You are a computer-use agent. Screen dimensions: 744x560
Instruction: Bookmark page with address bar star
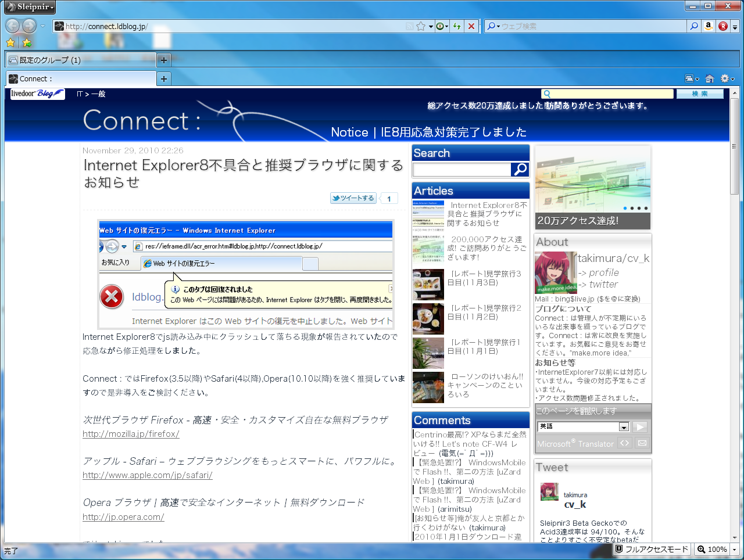tap(421, 26)
